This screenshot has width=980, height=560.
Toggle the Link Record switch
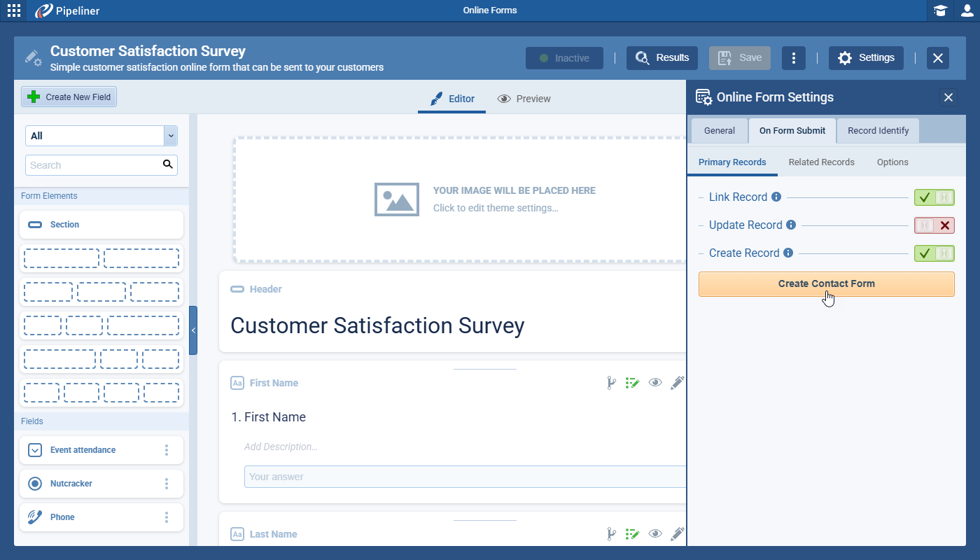(934, 197)
